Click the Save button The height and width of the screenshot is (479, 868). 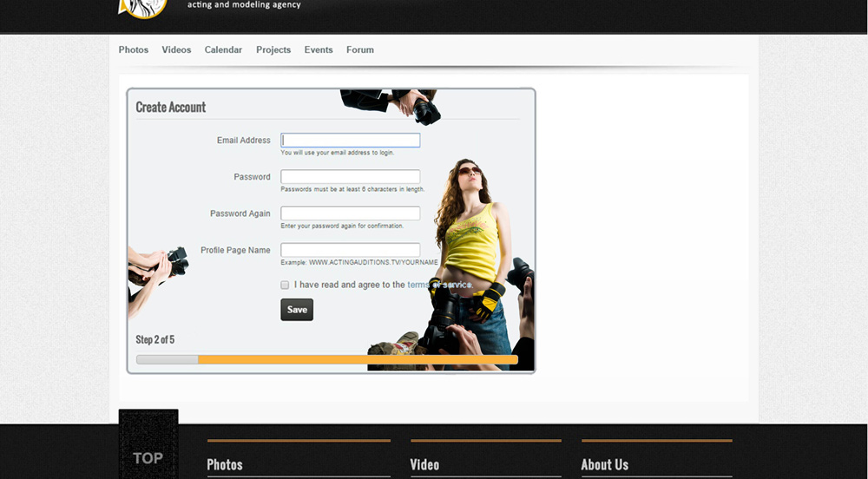[297, 310]
